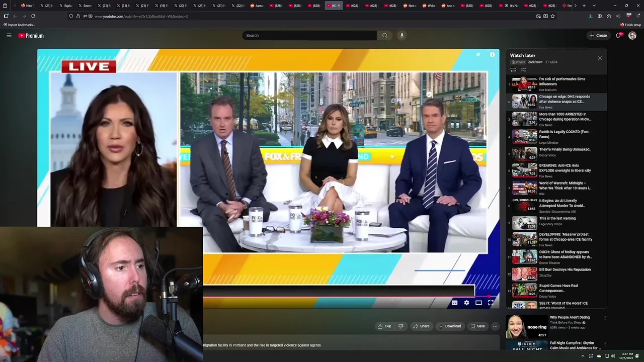644x362 pixels.
Task: Open 'Reddit is Legally COOKED' thumbnail
Action: click(x=524, y=137)
